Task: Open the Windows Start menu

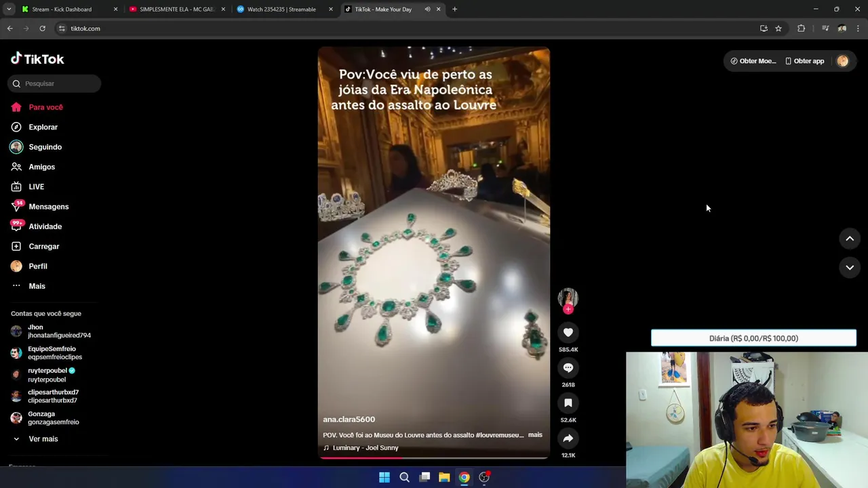Action: (x=384, y=477)
